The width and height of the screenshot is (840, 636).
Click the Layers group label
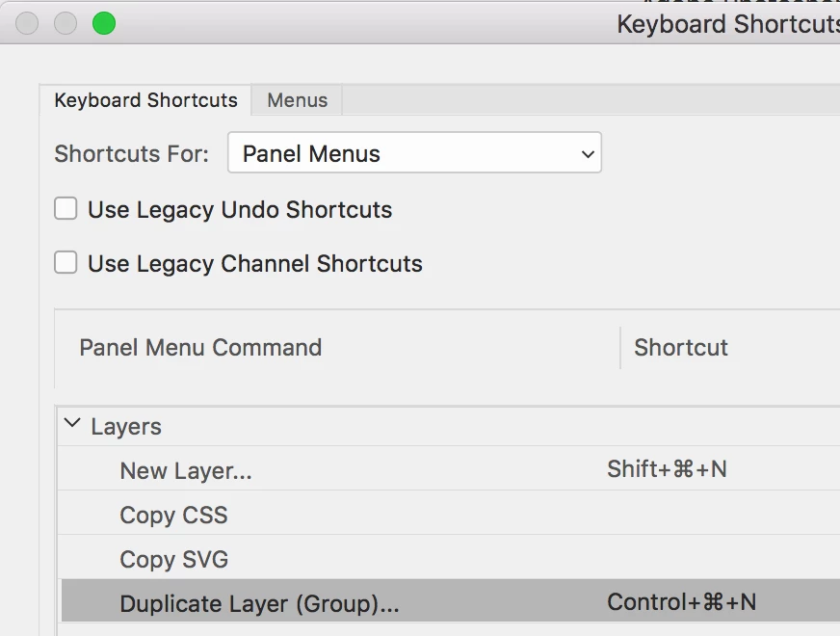coord(126,426)
